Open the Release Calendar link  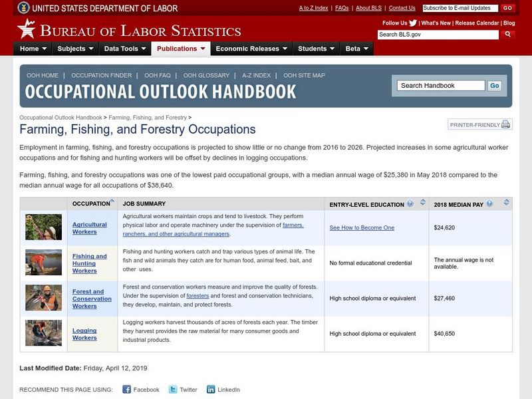tap(477, 23)
